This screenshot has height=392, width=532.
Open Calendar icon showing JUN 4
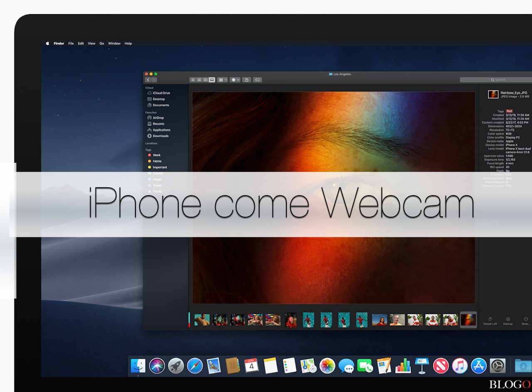pyautogui.click(x=251, y=366)
